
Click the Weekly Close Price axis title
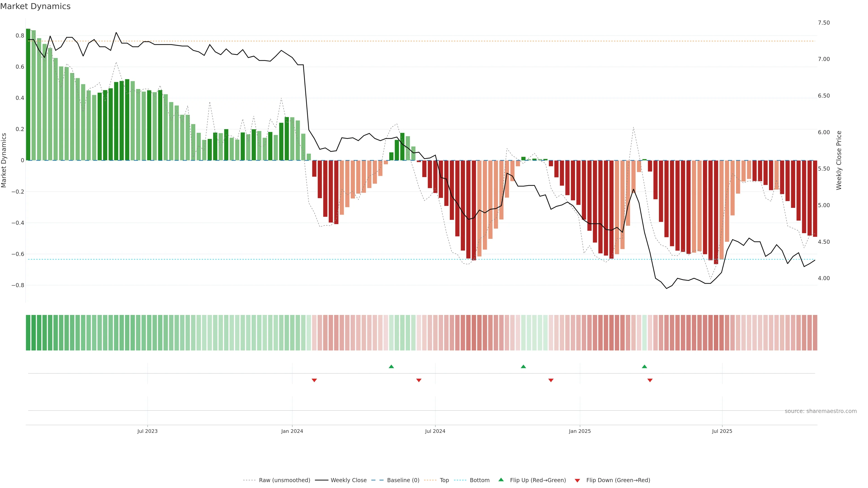[x=839, y=160]
